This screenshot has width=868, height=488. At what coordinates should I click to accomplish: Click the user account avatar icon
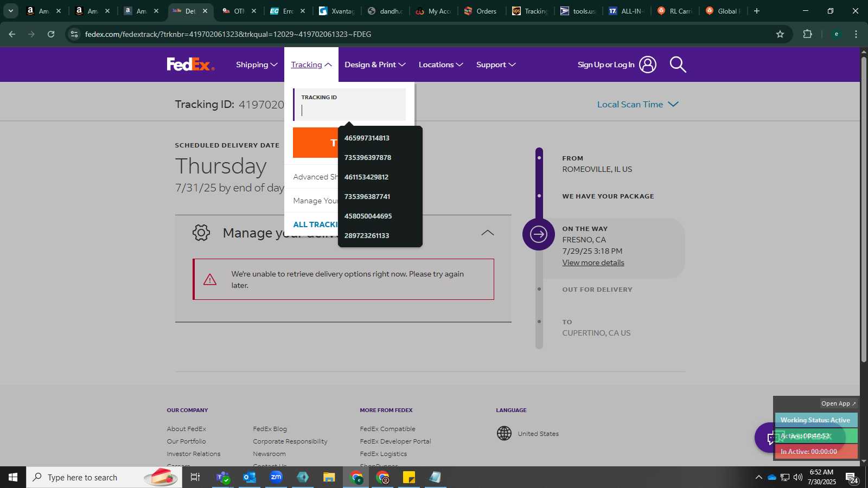pyautogui.click(x=647, y=65)
